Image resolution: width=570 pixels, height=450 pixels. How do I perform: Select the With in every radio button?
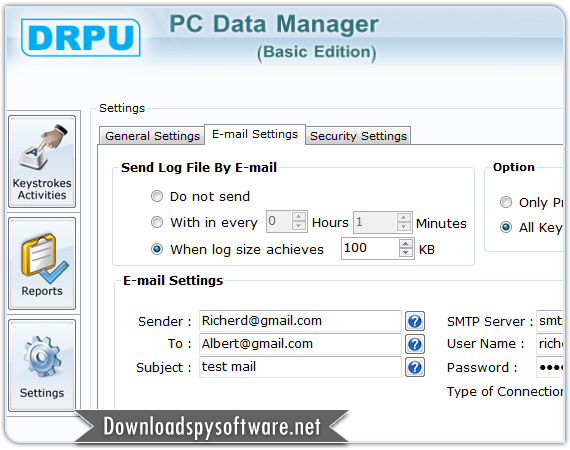pos(157,222)
